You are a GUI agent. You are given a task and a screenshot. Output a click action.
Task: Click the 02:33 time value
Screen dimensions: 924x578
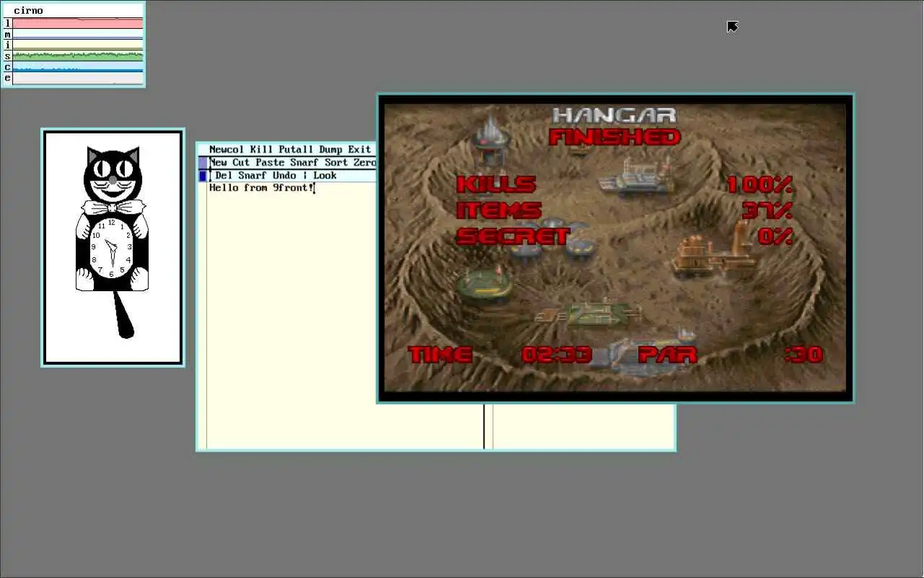[x=557, y=354]
